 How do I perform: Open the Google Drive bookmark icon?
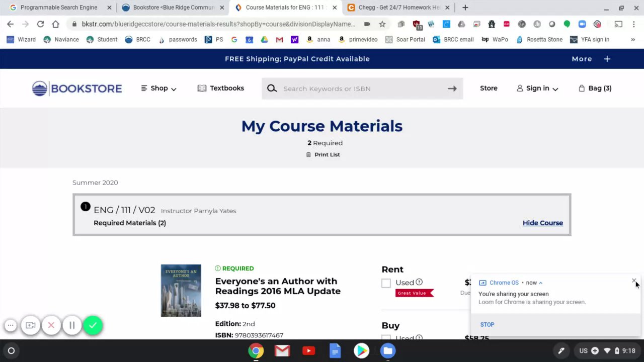(x=264, y=39)
